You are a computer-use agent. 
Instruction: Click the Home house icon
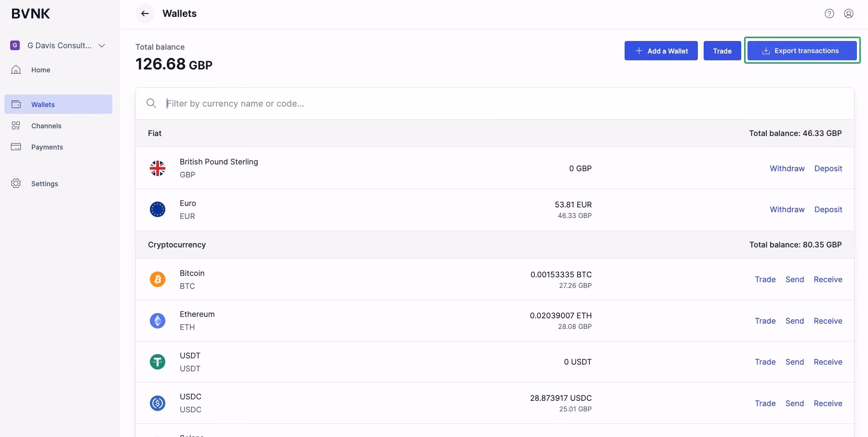pos(16,69)
